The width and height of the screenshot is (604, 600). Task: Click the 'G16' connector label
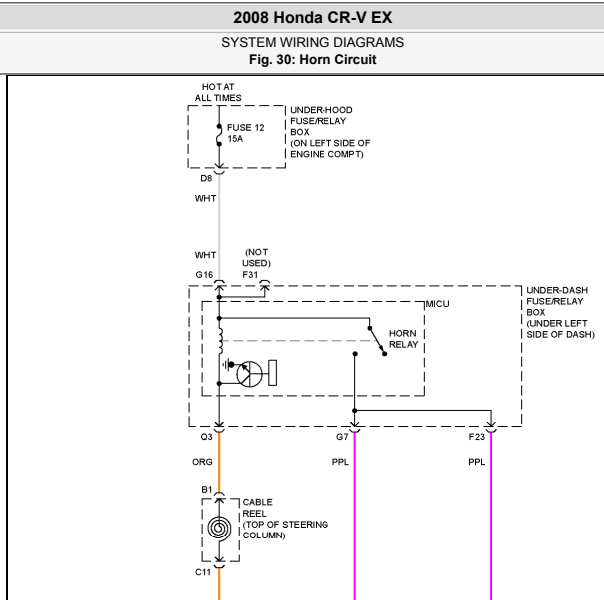click(204, 275)
